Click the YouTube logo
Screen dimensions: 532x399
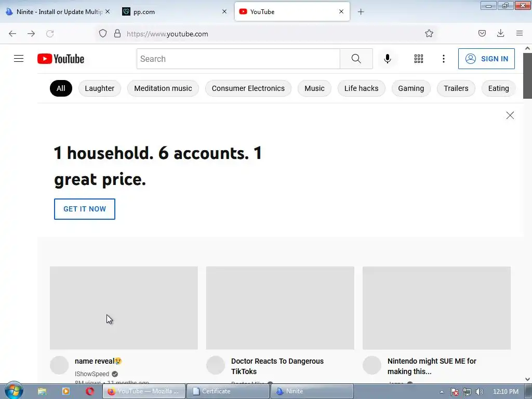(61, 59)
